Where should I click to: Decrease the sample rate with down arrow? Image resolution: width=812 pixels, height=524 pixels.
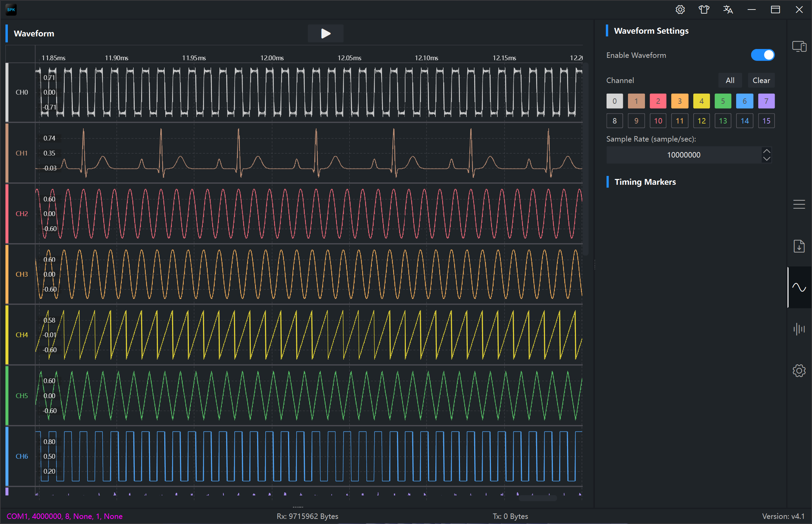pyautogui.click(x=767, y=159)
